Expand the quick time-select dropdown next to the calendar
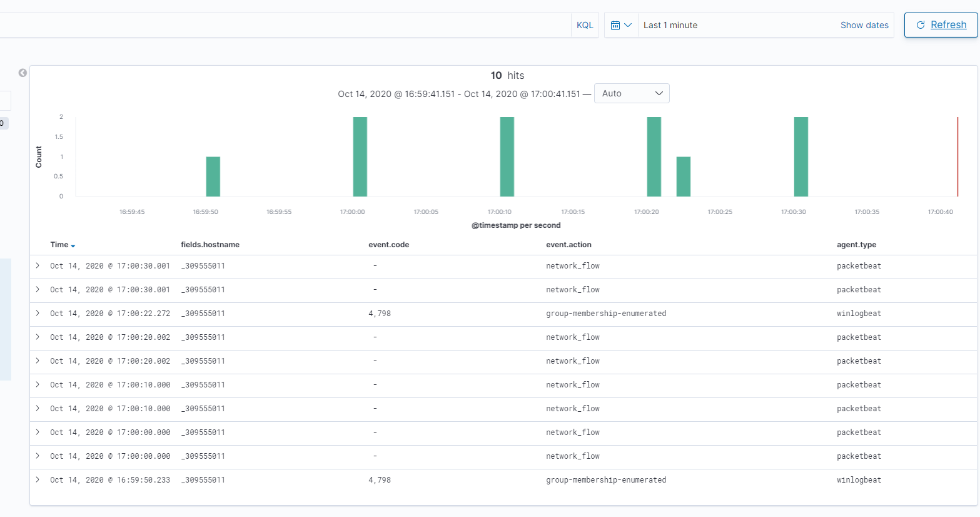This screenshot has width=980, height=517. (627, 24)
